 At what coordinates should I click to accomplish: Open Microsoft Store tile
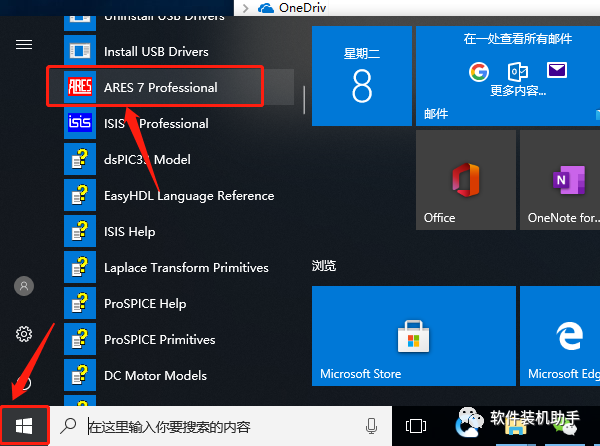tap(414, 336)
